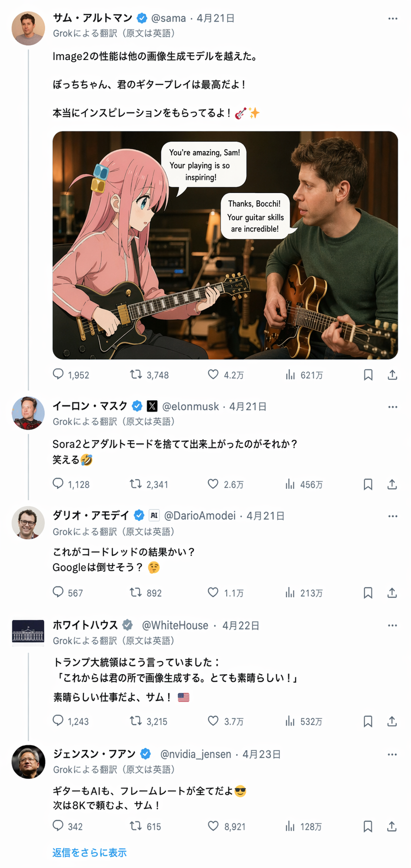The height and width of the screenshot is (868, 411).
Task: Open the anime guitar image attachment
Action: click(x=225, y=245)
